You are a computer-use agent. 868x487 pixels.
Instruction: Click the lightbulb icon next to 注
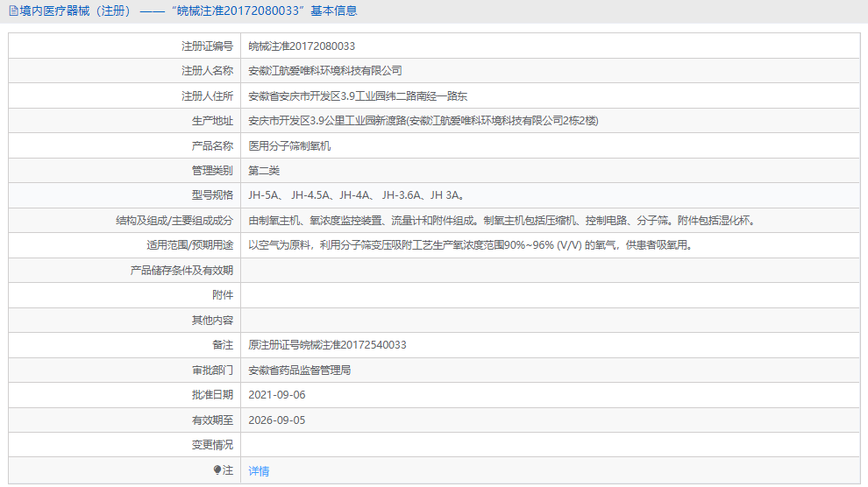[217, 469]
